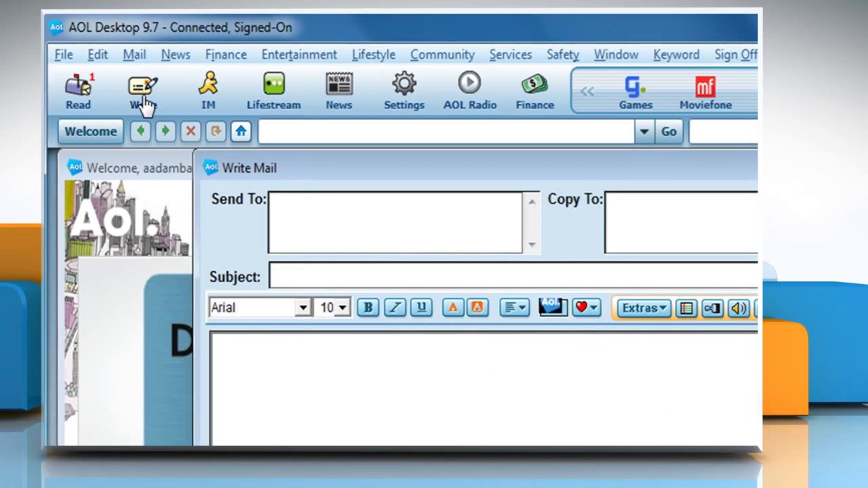Toggle italic formatting
The height and width of the screenshot is (488, 868).
click(x=395, y=308)
